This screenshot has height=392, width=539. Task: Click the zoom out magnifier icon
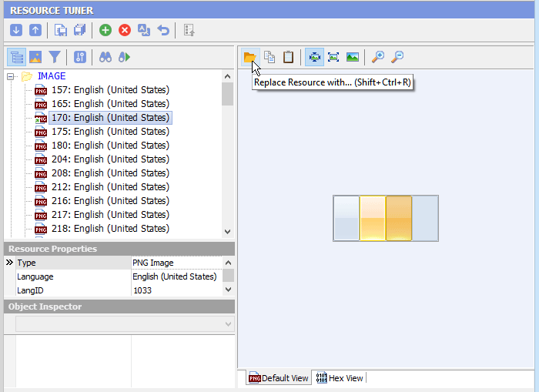[397, 57]
